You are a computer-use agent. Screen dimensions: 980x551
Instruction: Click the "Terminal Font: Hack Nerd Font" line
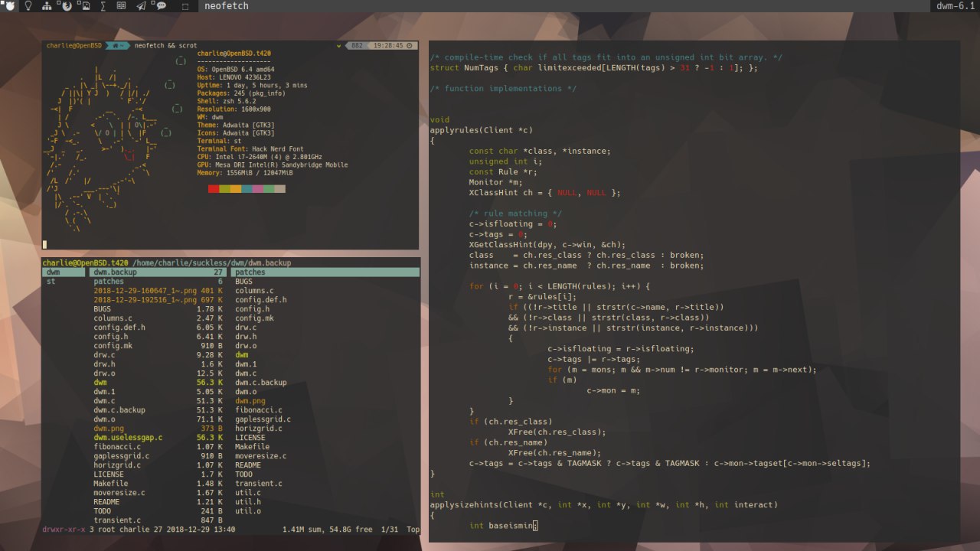tap(250, 149)
